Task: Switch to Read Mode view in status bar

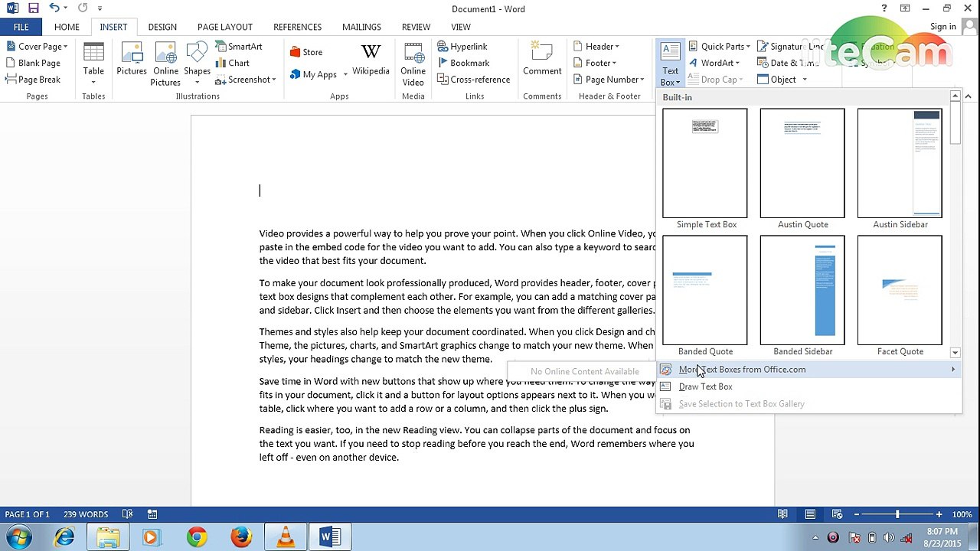Action: [782, 514]
